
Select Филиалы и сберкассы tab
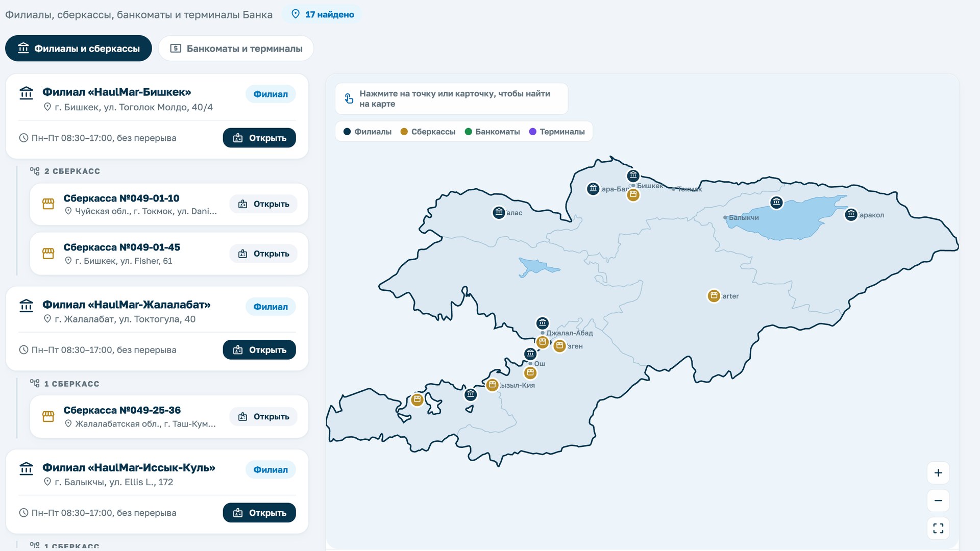pyautogui.click(x=79, y=48)
